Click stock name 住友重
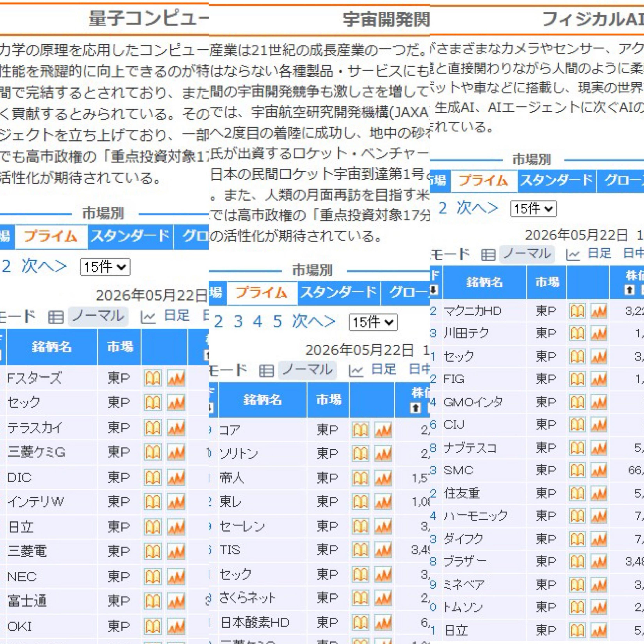 (462, 493)
